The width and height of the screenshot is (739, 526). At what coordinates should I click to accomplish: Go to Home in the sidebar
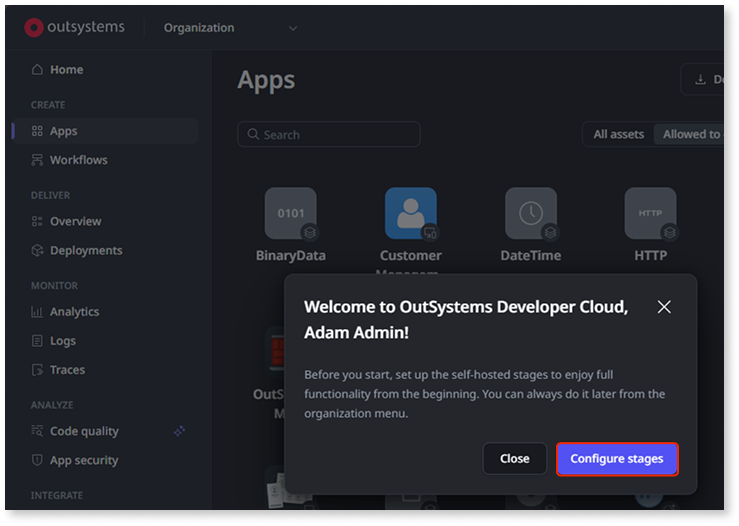coord(57,70)
